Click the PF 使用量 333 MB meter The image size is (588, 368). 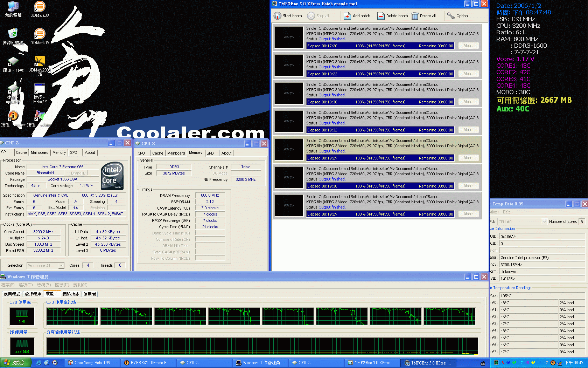click(22, 346)
